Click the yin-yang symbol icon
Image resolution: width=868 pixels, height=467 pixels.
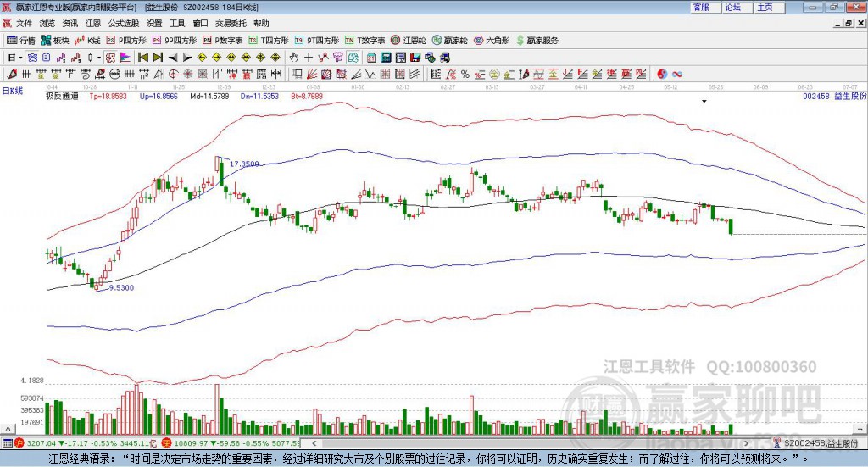tap(662, 74)
